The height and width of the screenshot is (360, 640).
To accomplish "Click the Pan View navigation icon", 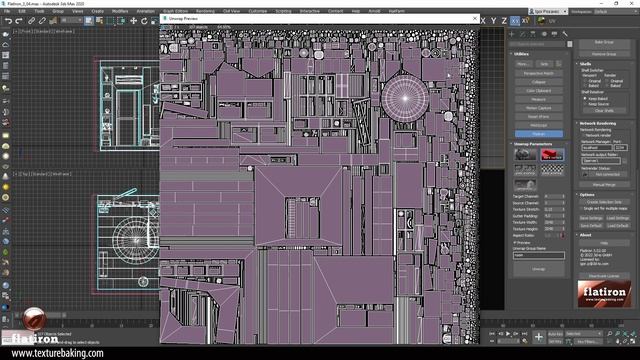I will [x=617, y=341].
